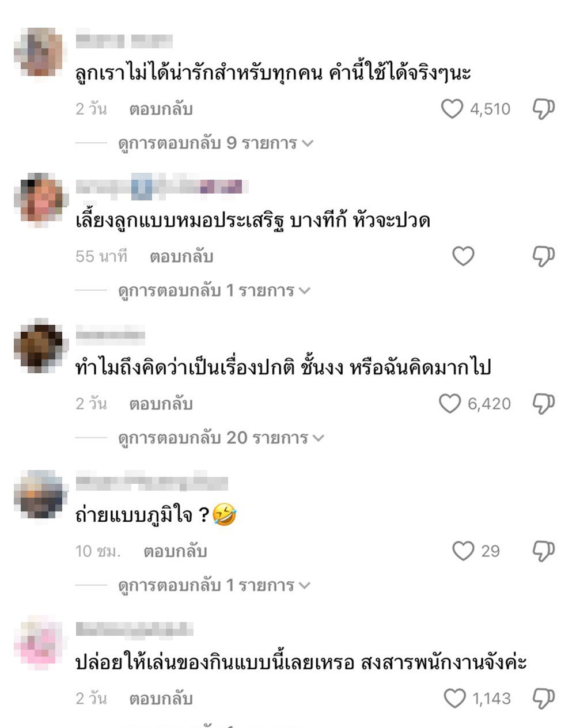Open blurred username of the 55 นาที commenter
The image size is (576, 728).
161,187
